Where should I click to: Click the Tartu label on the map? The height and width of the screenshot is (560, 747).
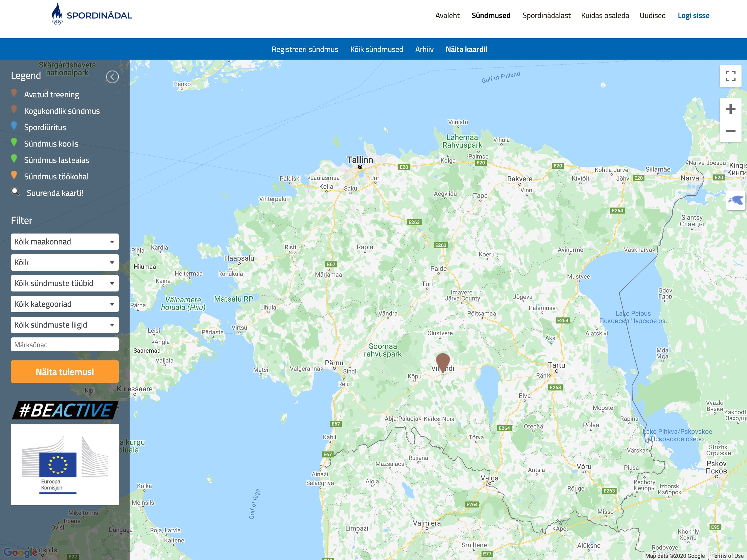[x=556, y=365]
